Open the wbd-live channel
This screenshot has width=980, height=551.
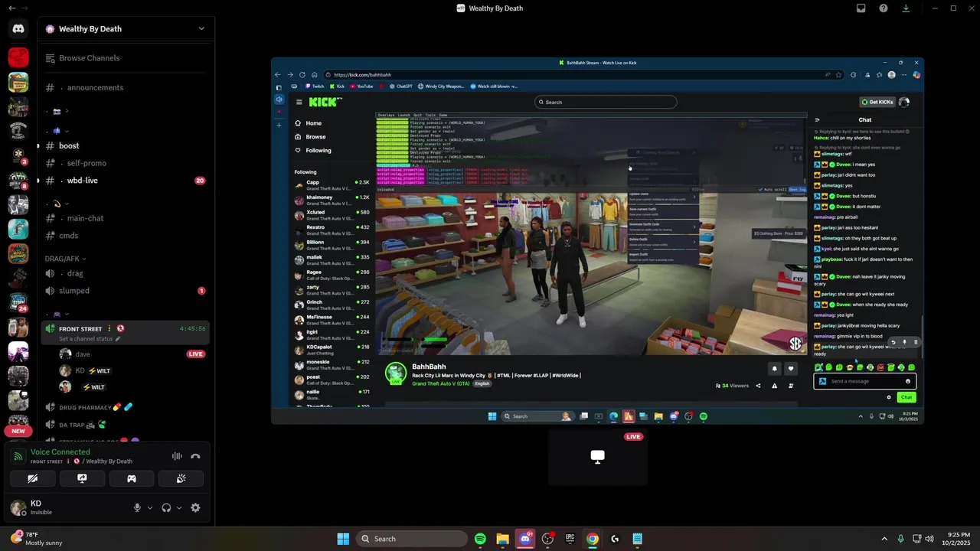coord(127,181)
